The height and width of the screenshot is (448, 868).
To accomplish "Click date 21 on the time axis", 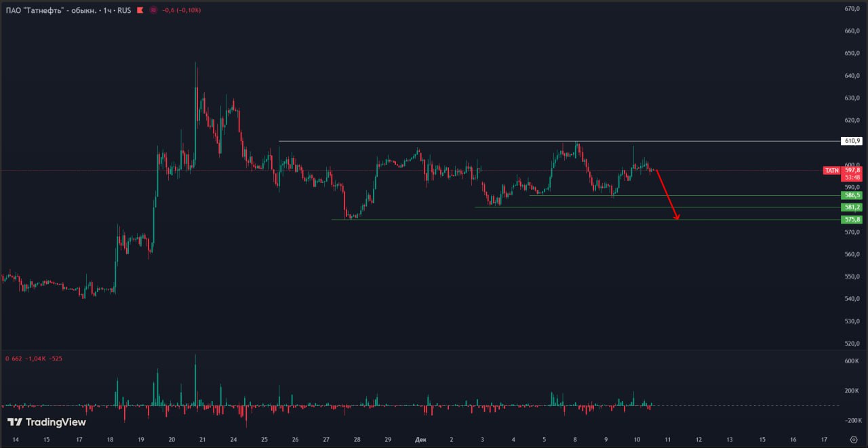I will coord(202,439).
